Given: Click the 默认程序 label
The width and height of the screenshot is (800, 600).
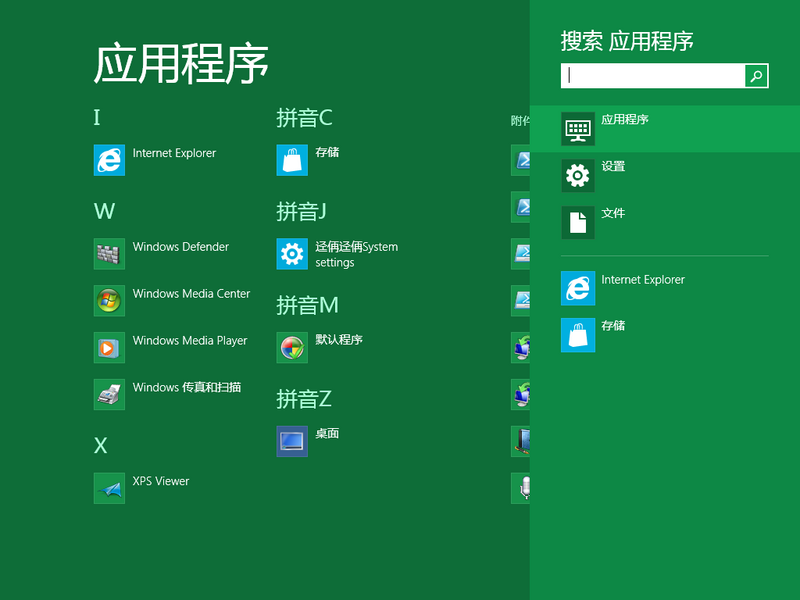Looking at the screenshot, I should point(339,340).
